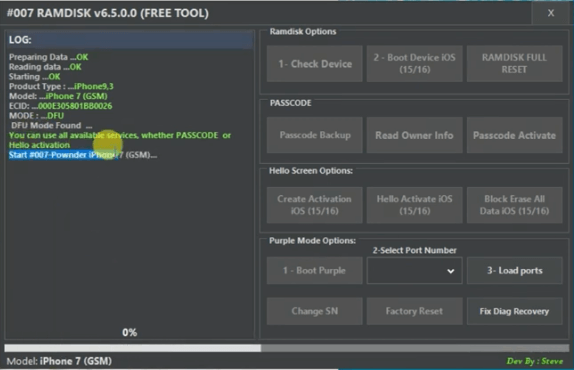Image resolution: width=574 pixels, height=370 pixels.
Task: Select Create Activation iOS (15/16)
Action: 315,205
